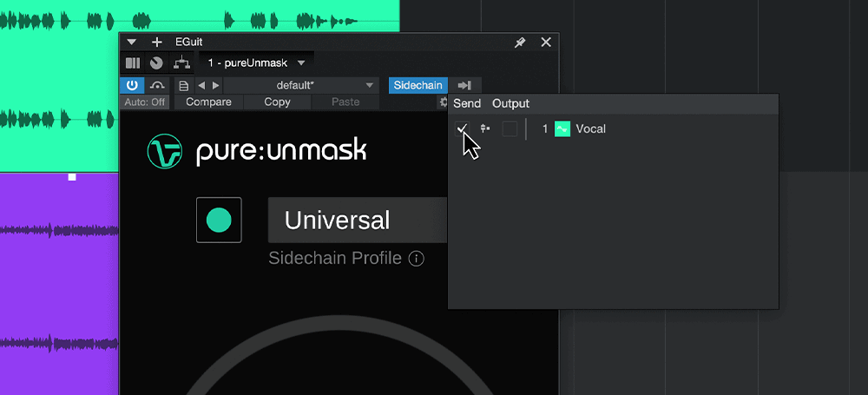
Task: Select the Vocal track name in list
Action: (590, 129)
